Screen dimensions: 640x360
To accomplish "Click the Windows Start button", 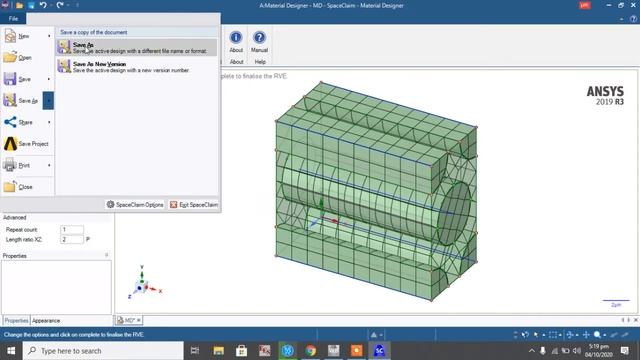I will point(11,351).
